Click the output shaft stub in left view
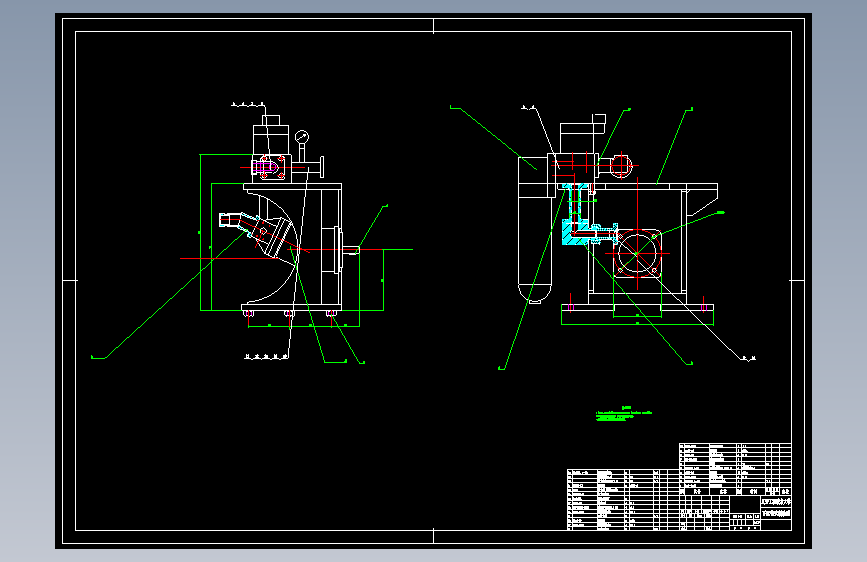This screenshot has height=562, width=867. (351, 250)
